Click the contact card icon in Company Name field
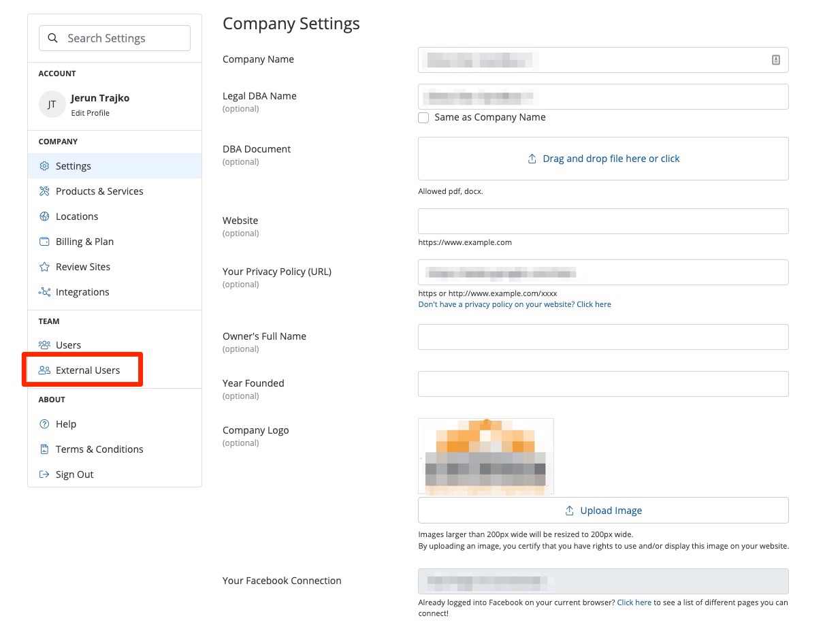 pos(775,60)
